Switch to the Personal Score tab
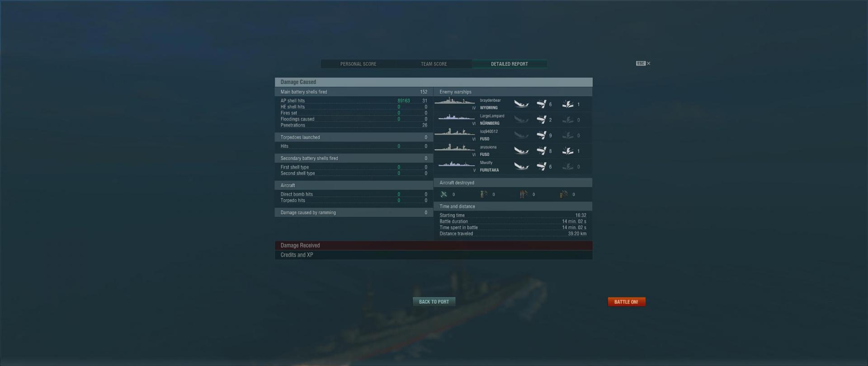Image resolution: width=868 pixels, height=366 pixels. pyautogui.click(x=358, y=64)
